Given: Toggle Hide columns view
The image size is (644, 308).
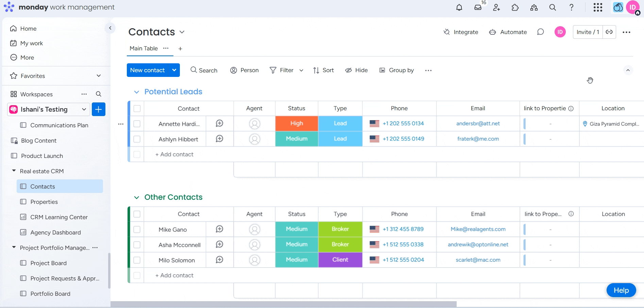Looking at the screenshot, I should pos(356,70).
